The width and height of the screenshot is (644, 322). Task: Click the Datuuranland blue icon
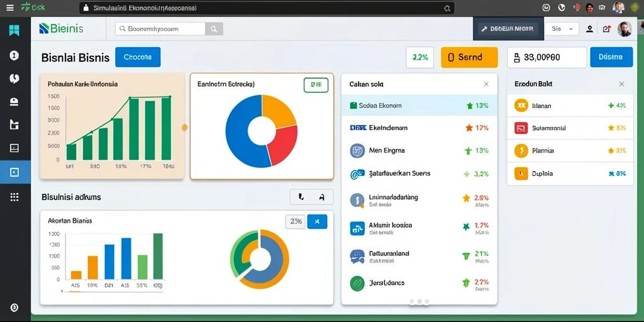357,257
